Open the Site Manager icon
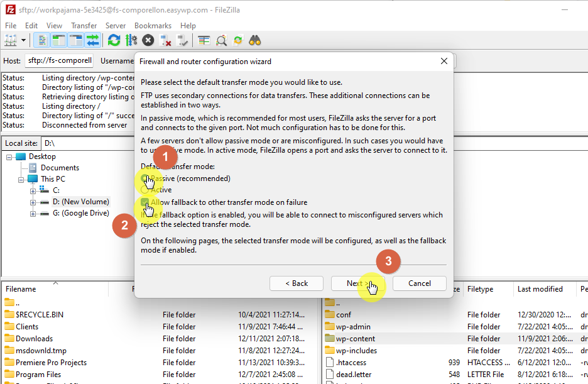Image resolution: width=588 pixels, height=384 pixels. [x=11, y=40]
